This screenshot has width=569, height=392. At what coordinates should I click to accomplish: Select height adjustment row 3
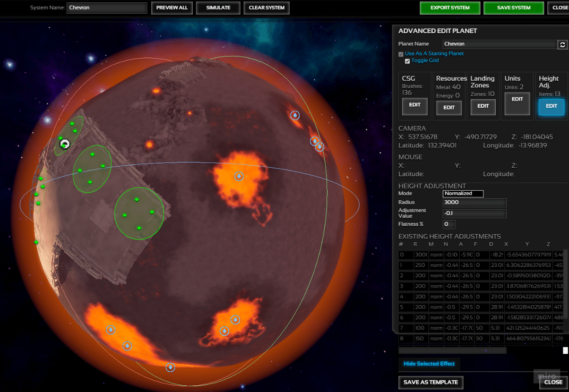481,286
